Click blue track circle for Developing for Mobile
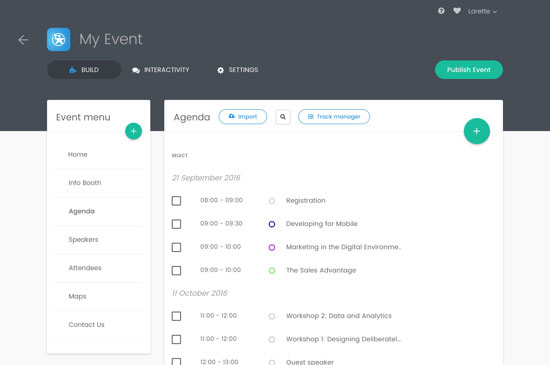 coord(272,224)
